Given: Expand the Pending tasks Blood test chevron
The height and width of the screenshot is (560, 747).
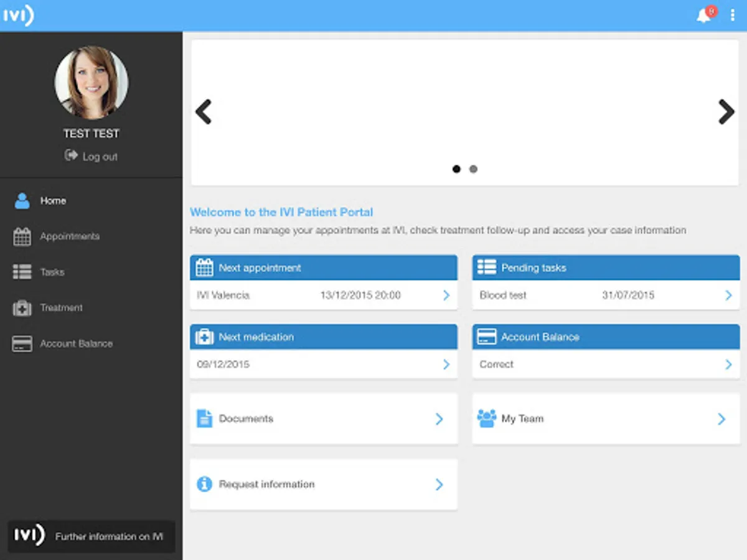Looking at the screenshot, I should pyautogui.click(x=728, y=296).
